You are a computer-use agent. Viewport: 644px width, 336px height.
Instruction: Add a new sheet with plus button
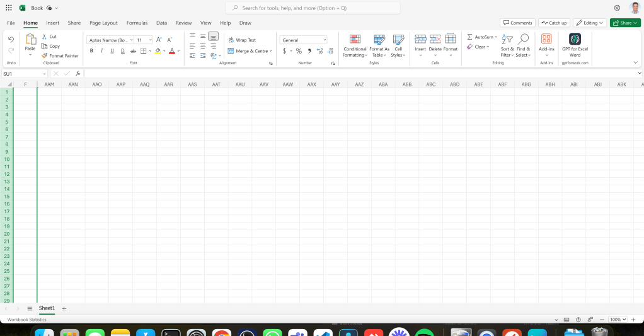pyautogui.click(x=64, y=308)
